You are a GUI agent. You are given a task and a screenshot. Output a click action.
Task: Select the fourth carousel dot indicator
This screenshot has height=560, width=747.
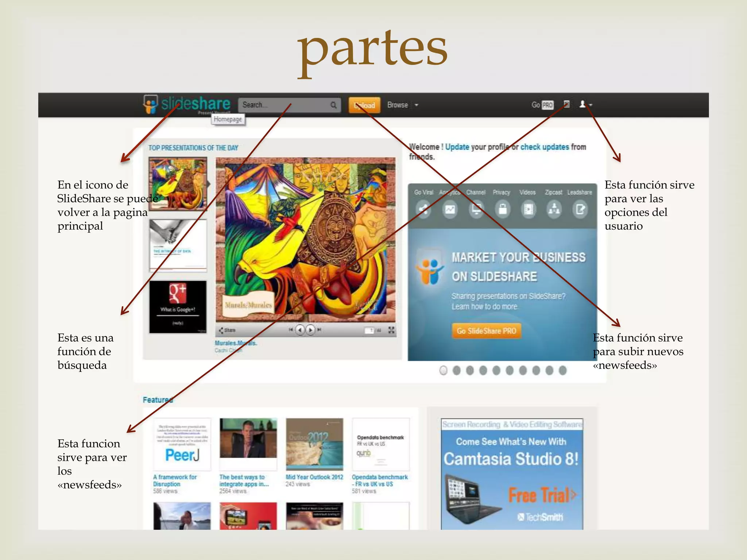tap(483, 370)
